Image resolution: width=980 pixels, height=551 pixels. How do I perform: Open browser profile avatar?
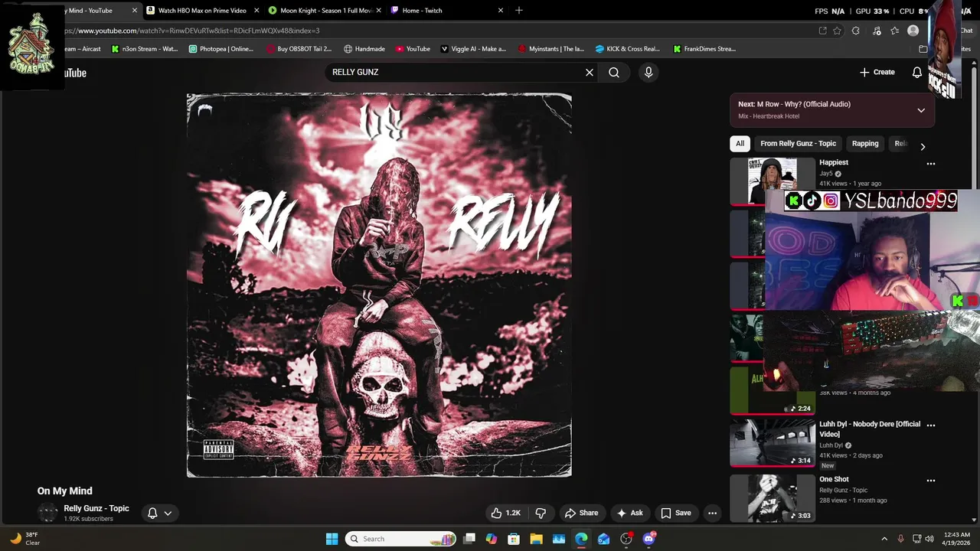tap(913, 31)
